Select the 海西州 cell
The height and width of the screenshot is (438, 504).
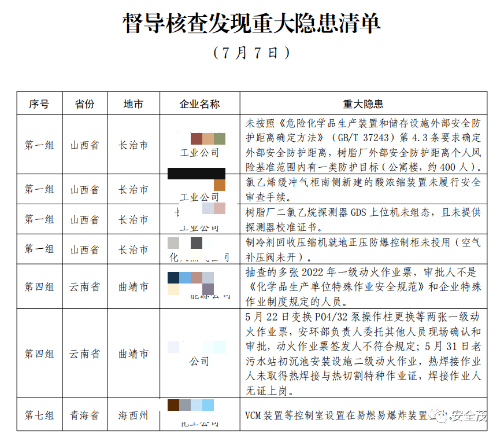[134, 415]
